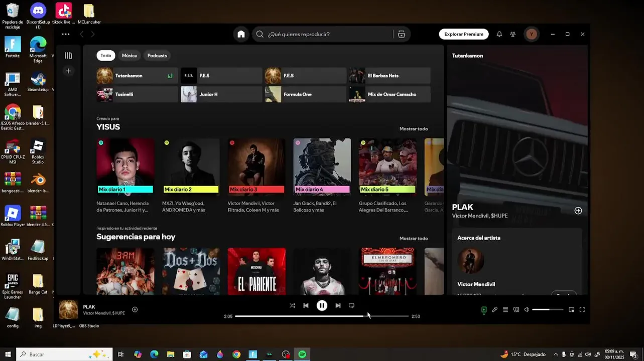Pause the current song
The image size is (644, 361).
pyautogui.click(x=322, y=305)
